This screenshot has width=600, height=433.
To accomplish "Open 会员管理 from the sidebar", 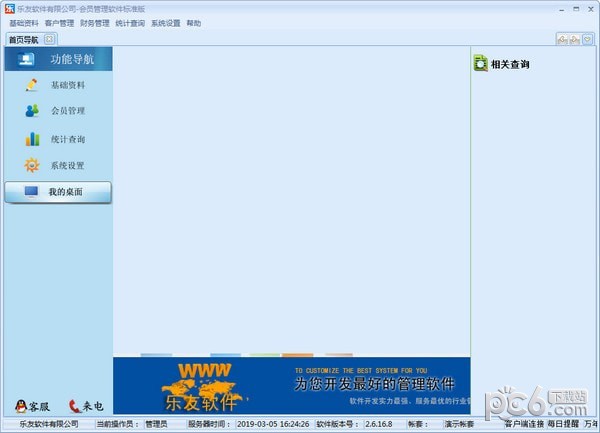I will tap(32, 111).
